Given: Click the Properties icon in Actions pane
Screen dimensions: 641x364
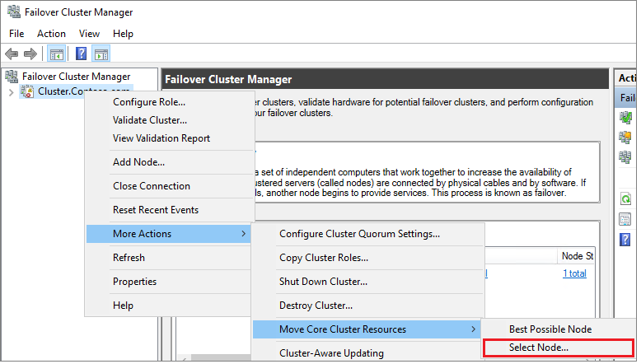Looking at the screenshot, I should pyautogui.click(x=625, y=218).
